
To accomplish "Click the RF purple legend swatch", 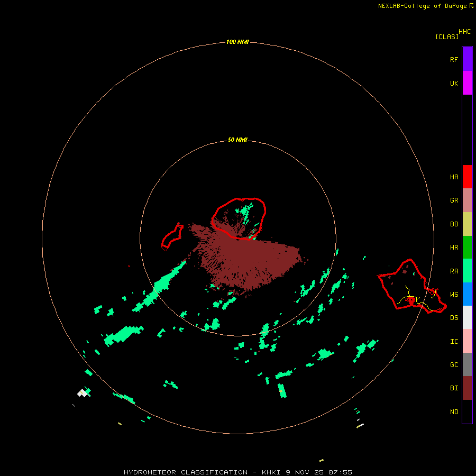I will pos(467,59).
